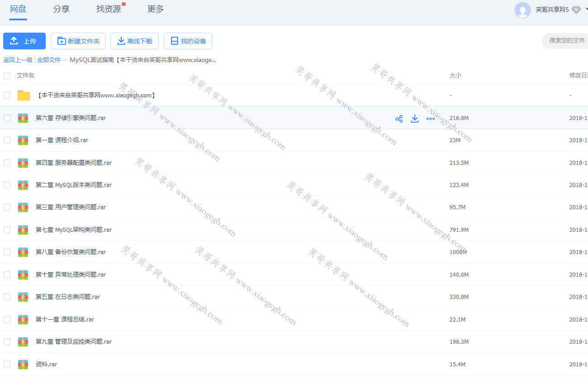Toggle the select-all checkbox beside 文件名

(7, 76)
